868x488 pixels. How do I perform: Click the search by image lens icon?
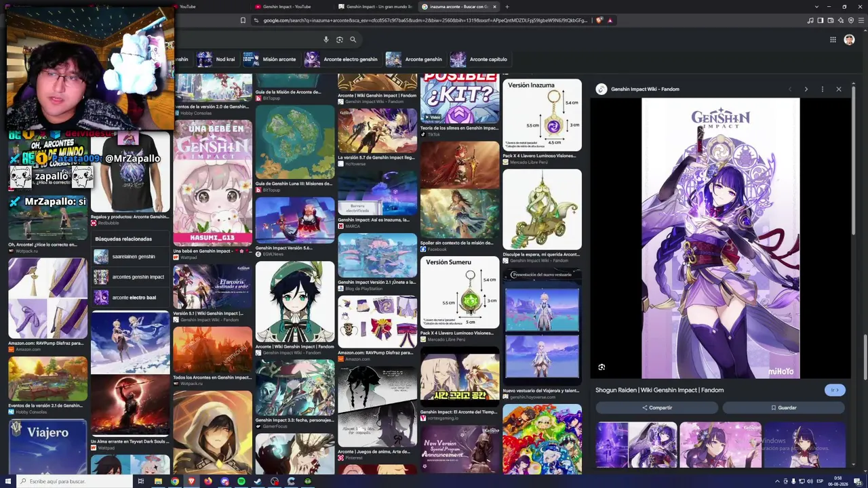tap(340, 40)
